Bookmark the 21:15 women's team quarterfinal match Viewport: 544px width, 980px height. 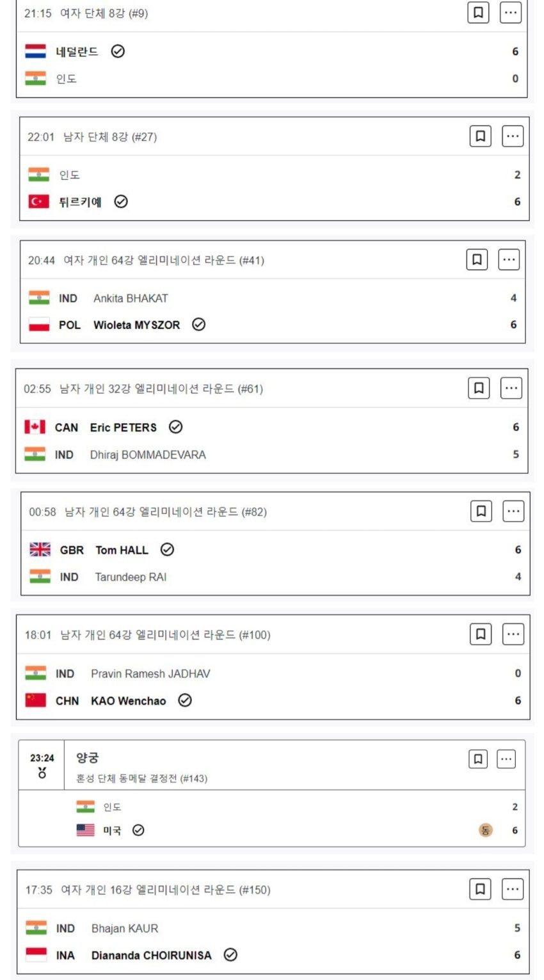tap(478, 12)
